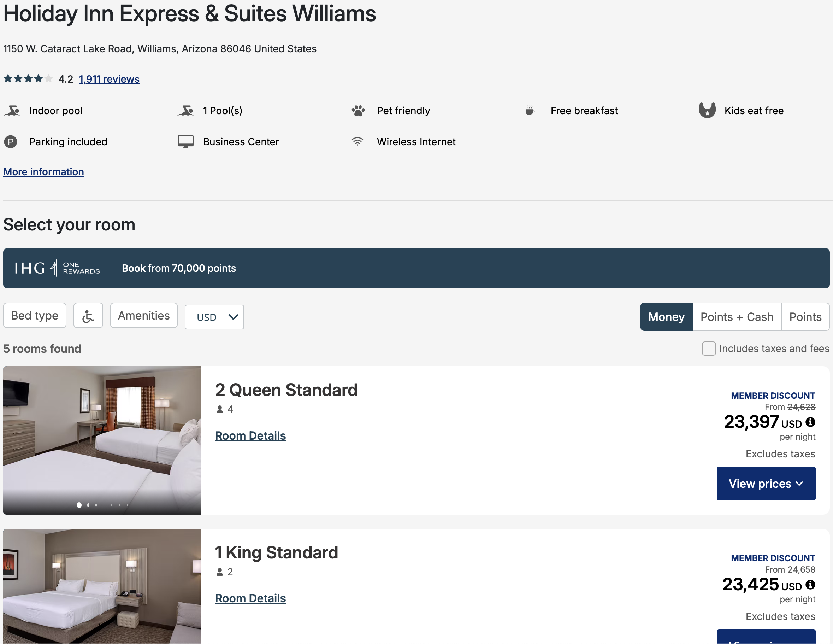Image resolution: width=833 pixels, height=644 pixels.
Task: Expand View prices for 2 Queen Standard
Action: point(766,484)
